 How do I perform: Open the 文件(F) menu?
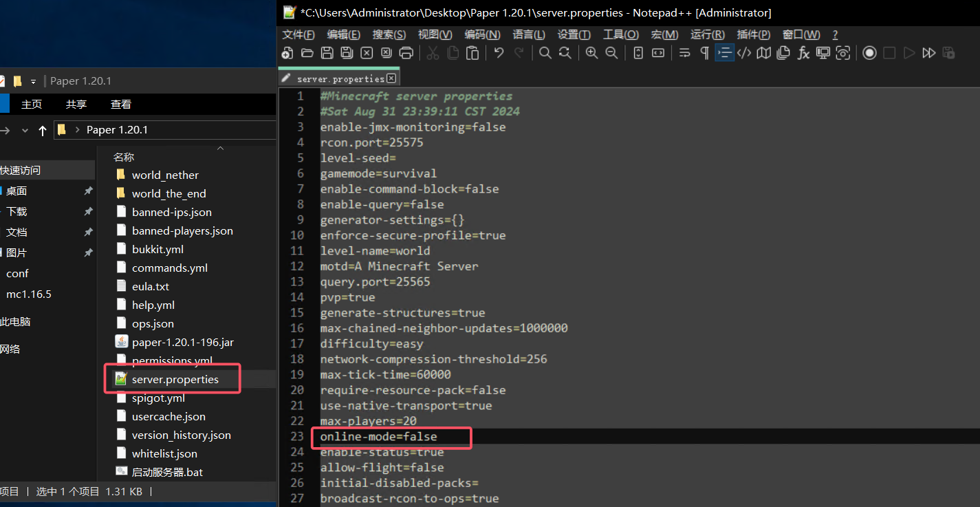click(298, 34)
